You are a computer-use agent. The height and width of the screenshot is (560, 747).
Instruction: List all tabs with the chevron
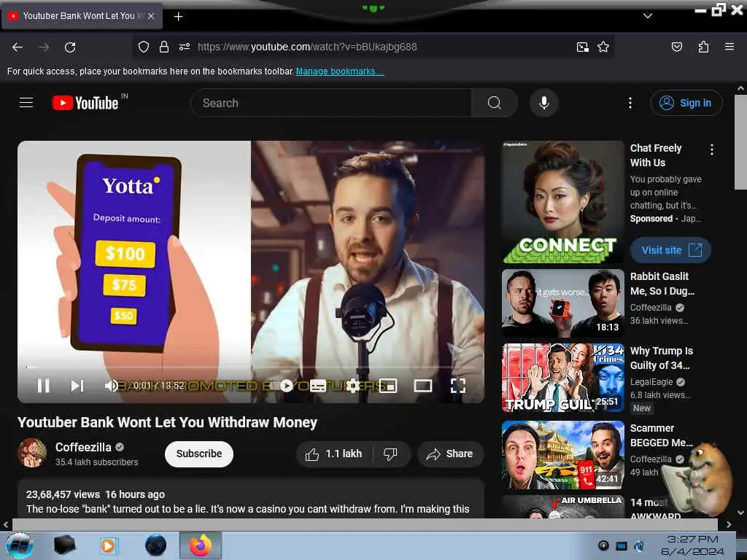(648, 16)
